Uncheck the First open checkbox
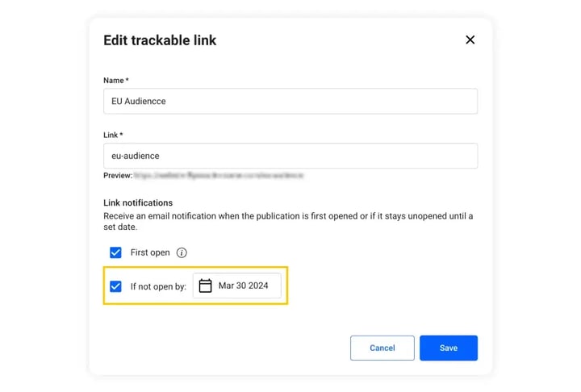The image size is (581, 392). [x=115, y=252]
